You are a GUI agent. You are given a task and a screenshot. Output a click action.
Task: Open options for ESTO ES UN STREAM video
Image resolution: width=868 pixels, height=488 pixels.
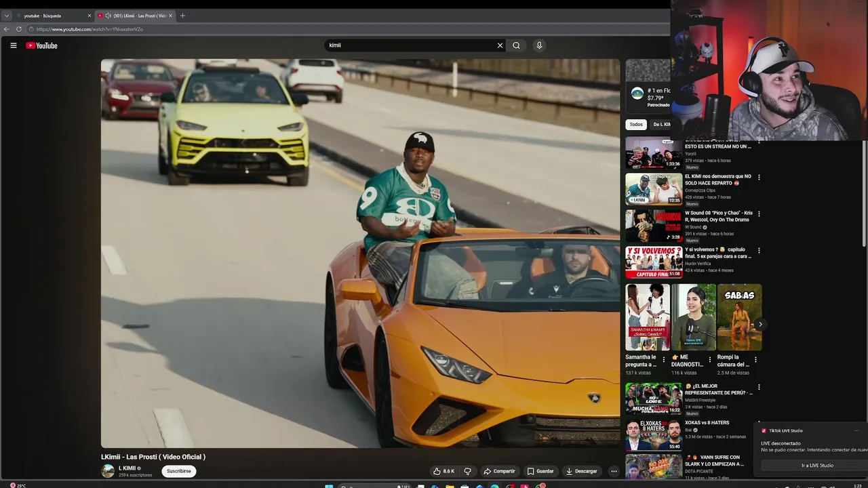pyautogui.click(x=759, y=142)
